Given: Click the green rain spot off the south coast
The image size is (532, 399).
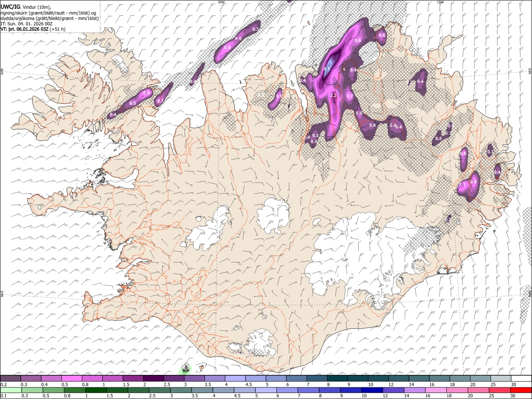Looking at the screenshot, I should point(185,369).
